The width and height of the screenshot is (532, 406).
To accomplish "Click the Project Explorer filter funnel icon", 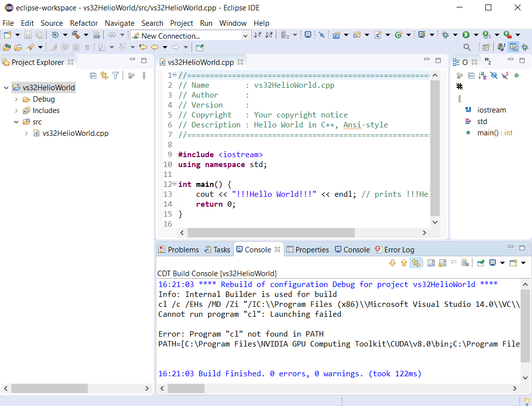I will (115, 75).
